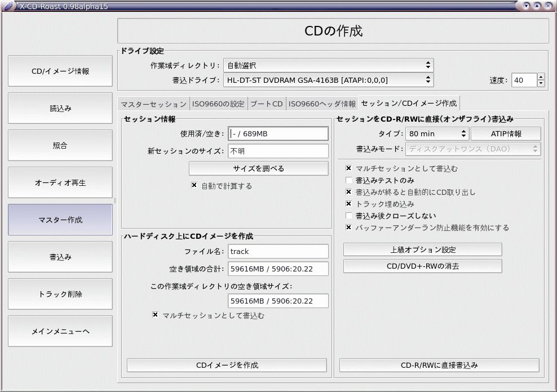This screenshot has width=557, height=392.
Task: Click the ファイル名 track input field
Action: (x=278, y=251)
